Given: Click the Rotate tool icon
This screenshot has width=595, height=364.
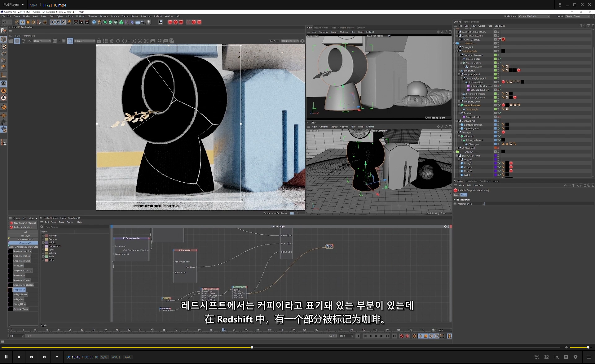Looking at the screenshot, I should pos(33,22).
